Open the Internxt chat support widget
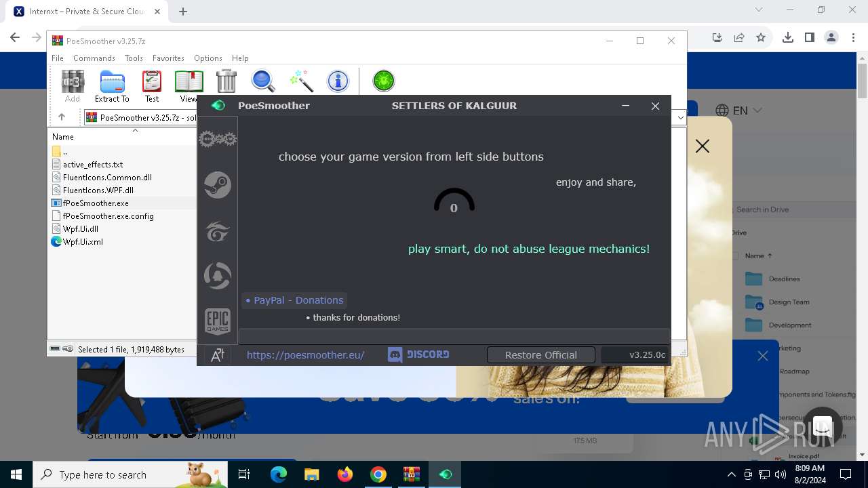The height and width of the screenshot is (488, 868). (x=823, y=427)
